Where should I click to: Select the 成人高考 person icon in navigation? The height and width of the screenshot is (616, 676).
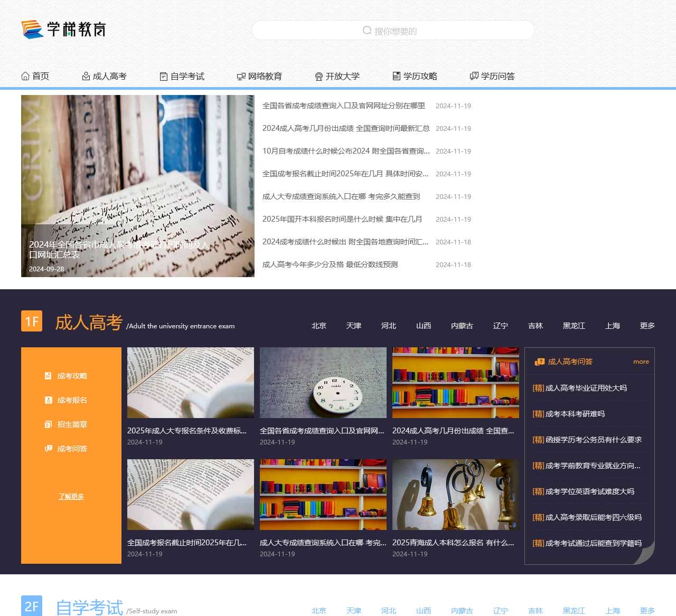[x=85, y=75]
